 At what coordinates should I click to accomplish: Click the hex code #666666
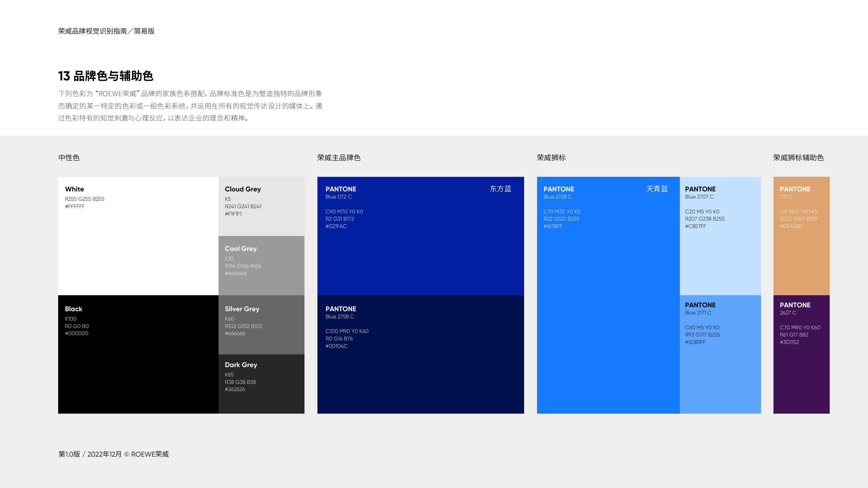(235, 334)
